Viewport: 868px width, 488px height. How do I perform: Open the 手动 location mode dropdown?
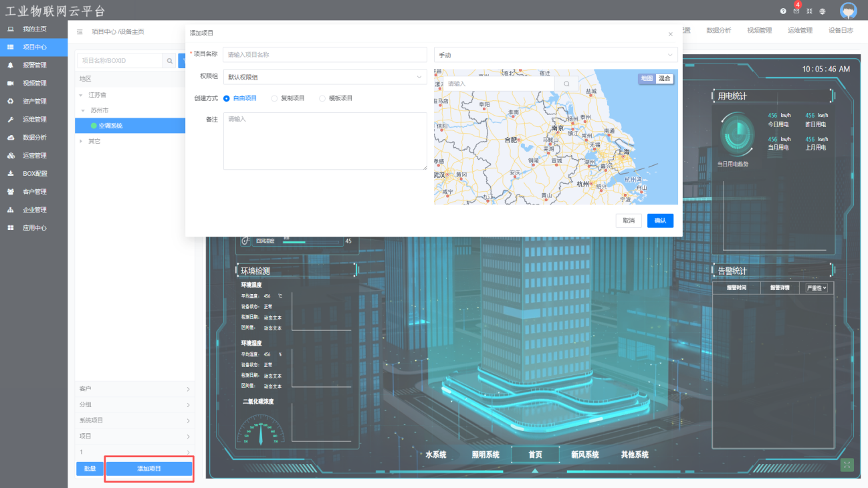click(x=555, y=55)
